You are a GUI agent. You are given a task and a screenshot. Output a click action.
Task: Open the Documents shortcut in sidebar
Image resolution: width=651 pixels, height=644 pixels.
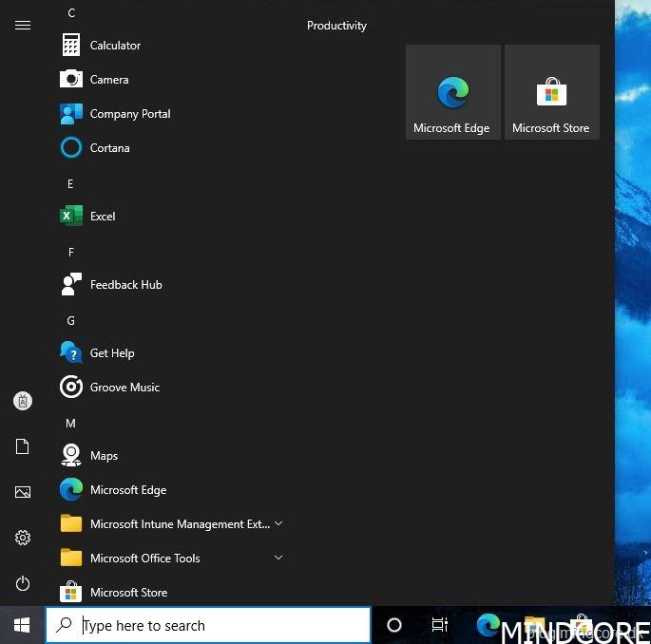point(23,446)
